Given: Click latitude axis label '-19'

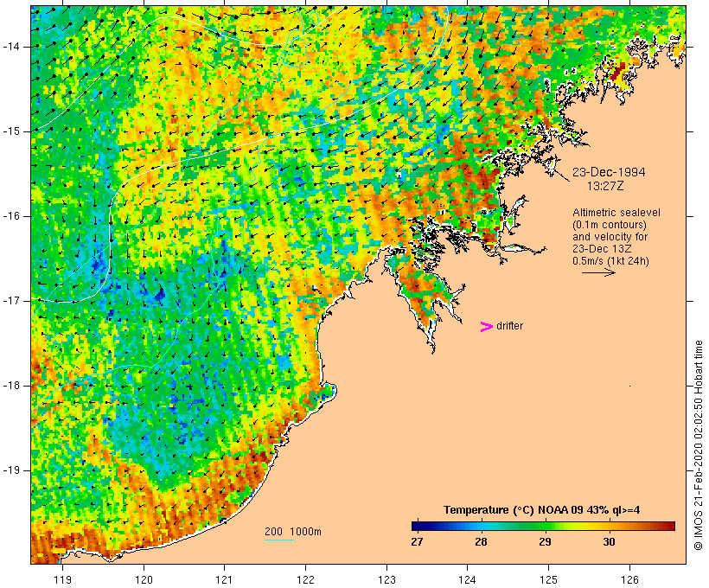Looking at the screenshot, I should 11,470.
